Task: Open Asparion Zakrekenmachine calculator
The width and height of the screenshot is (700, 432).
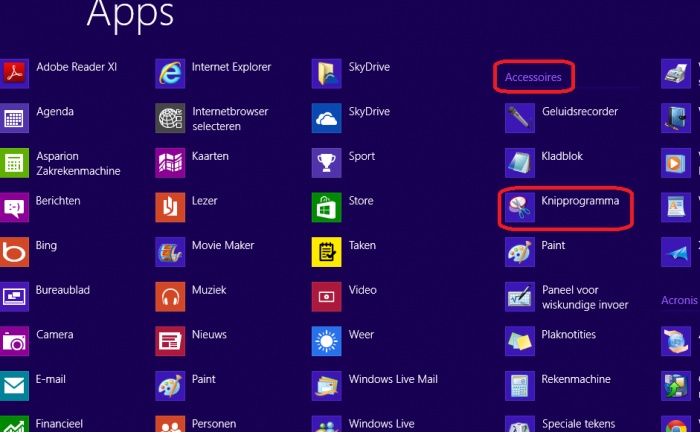Action: click(x=60, y=163)
